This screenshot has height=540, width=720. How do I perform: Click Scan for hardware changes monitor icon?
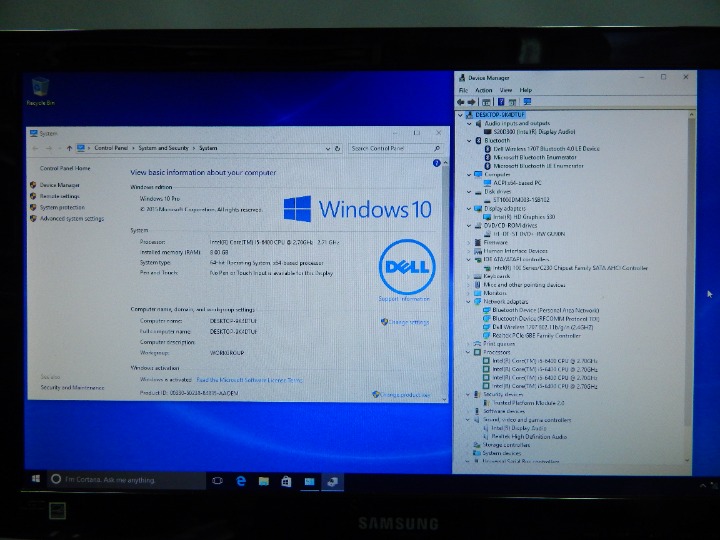(x=527, y=102)
